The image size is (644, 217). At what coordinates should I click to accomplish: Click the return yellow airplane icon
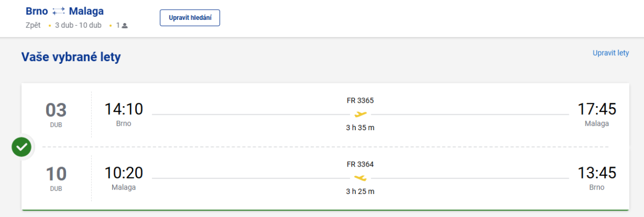click(360, 177)
